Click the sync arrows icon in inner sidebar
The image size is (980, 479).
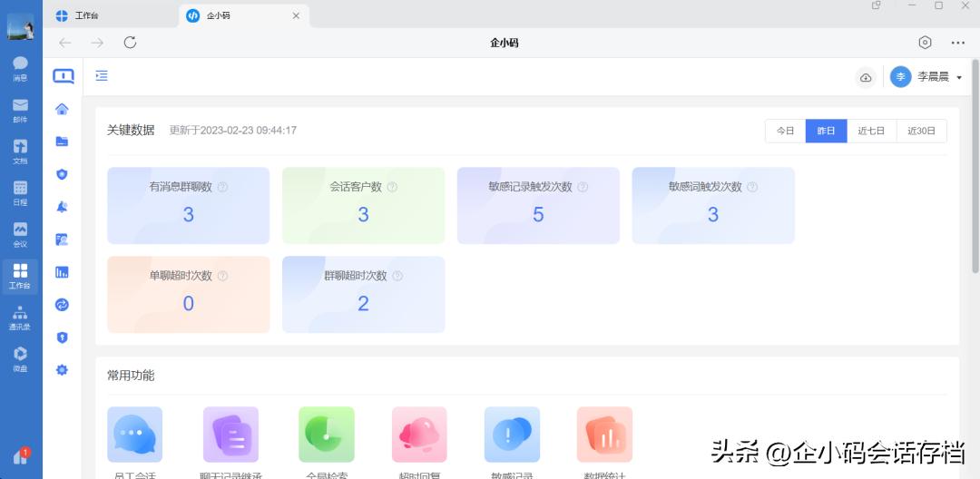[62, 305]
